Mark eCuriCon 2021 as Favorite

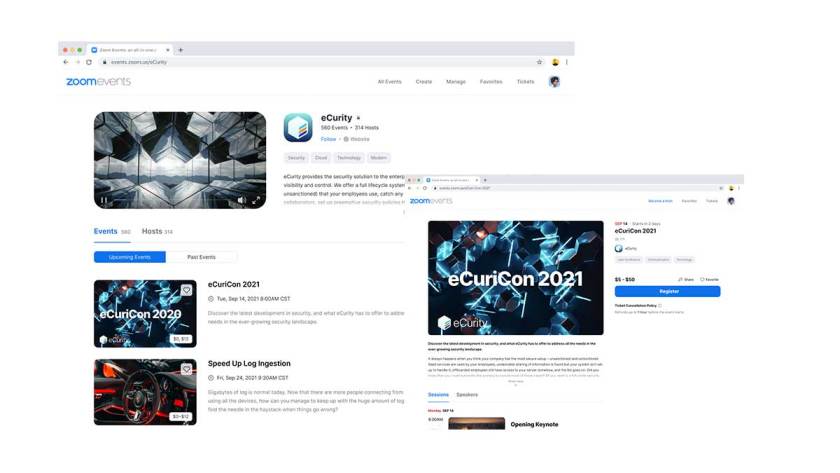click(x=709, y=280)
